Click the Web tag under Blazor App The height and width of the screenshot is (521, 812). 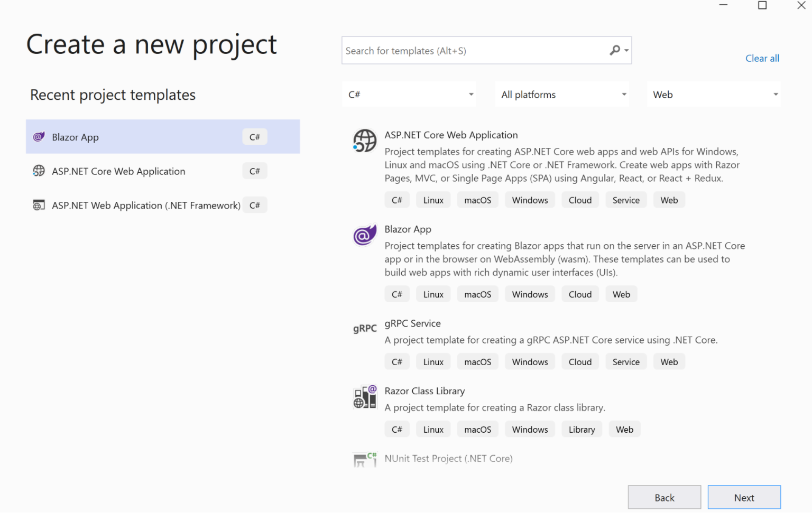(x=621, y=294)
